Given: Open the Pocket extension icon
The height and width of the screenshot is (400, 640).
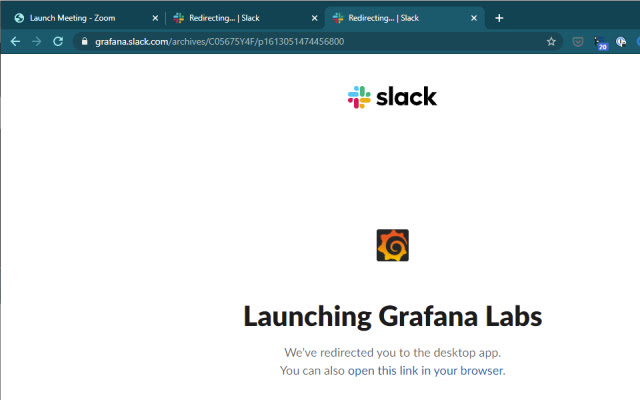Looking at the screenshot, I should coord(578,42).
